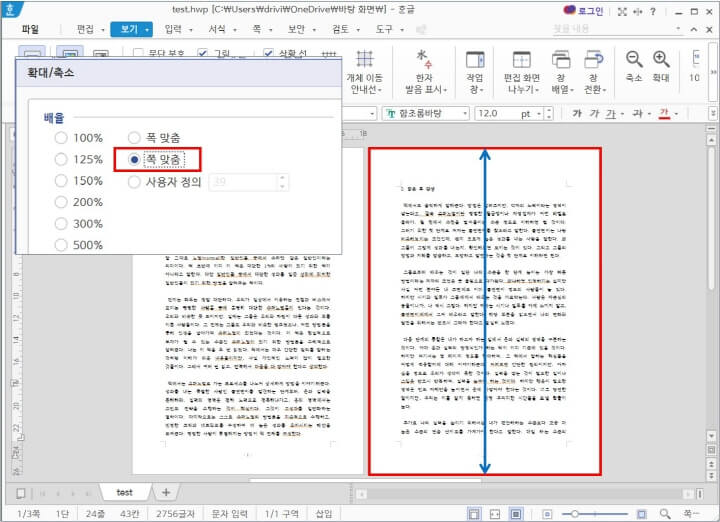Click the custom zoom value input field
720x522 pixels.
coord(244,182)
